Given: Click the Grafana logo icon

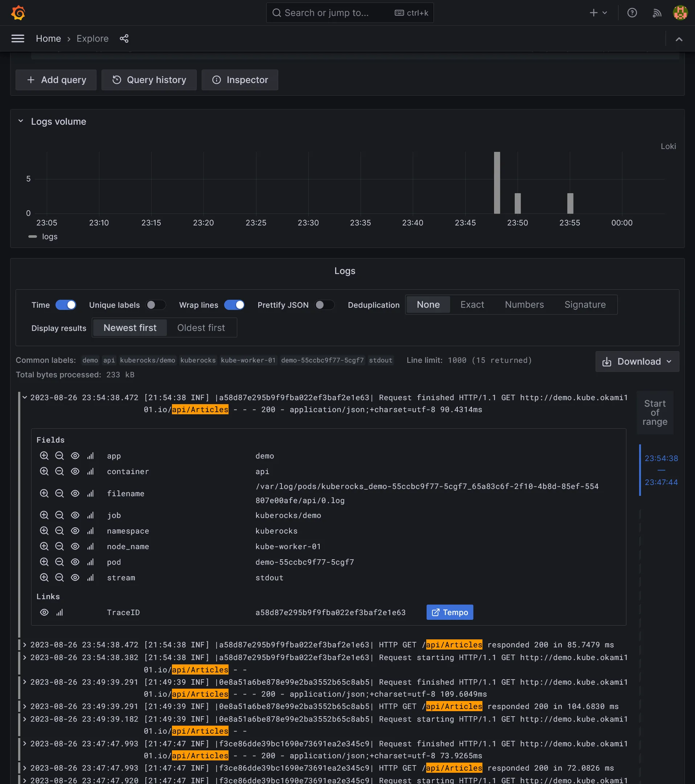Looking at the screenshot, I should coord(18,13).
